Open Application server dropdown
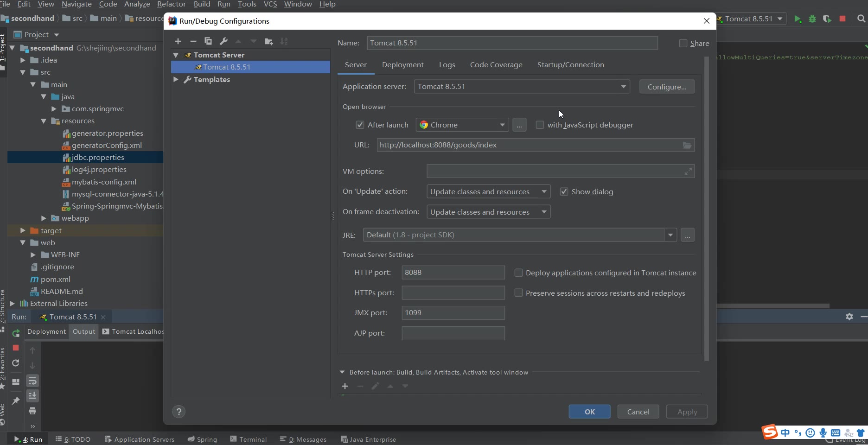The height and width of the screenshot is (445, 868). coord(522,87)
